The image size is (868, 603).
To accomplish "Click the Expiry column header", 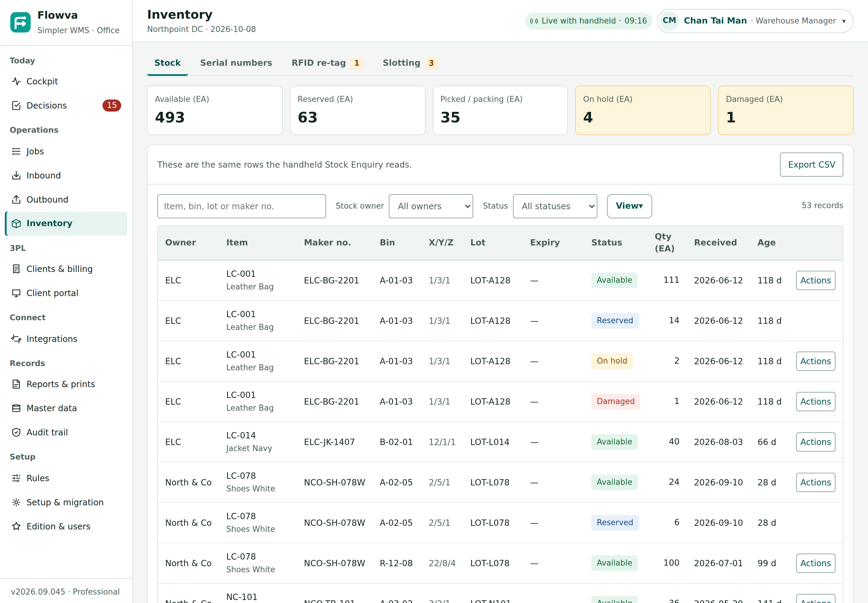I will pos(545,243).
